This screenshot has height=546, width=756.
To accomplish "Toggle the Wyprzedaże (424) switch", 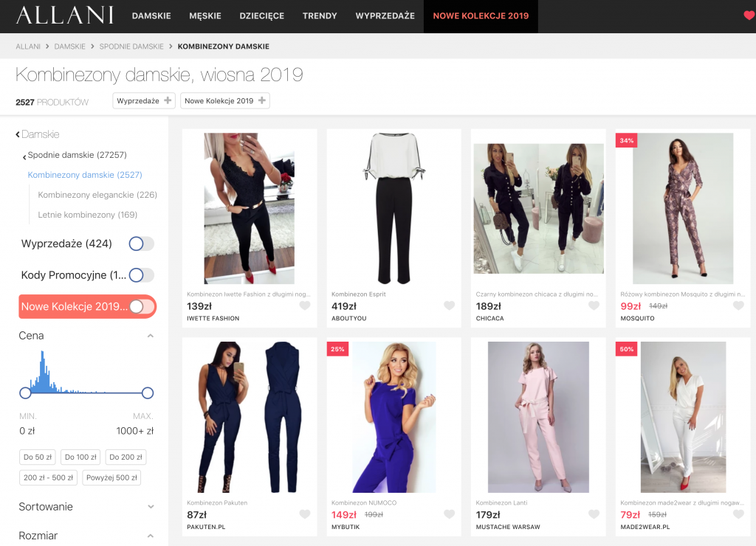I will pyautogui.click(x=142, y=243).
